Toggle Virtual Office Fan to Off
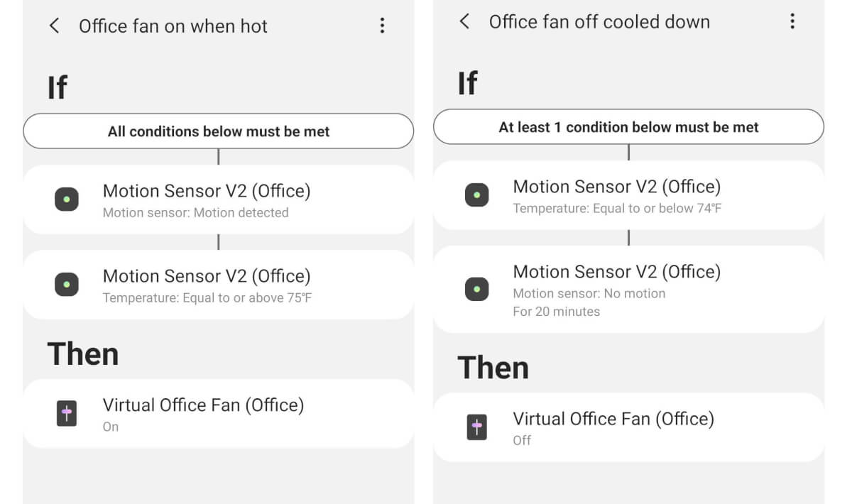 pos(629,427)
